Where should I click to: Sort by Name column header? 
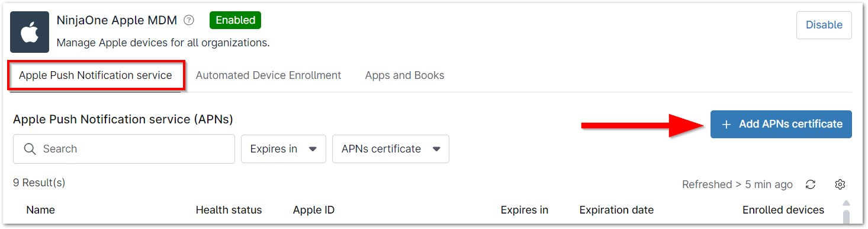pyautogui.click(x=40, y=210)
